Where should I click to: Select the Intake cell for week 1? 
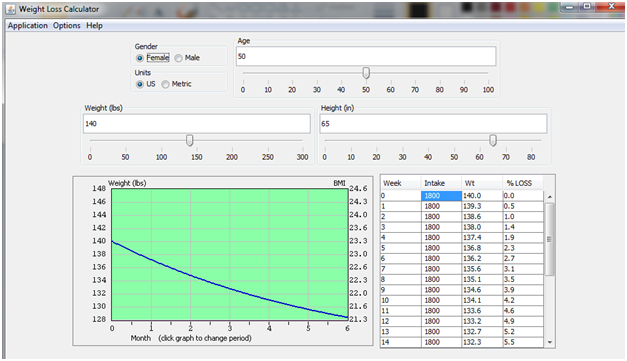(441, 206)
